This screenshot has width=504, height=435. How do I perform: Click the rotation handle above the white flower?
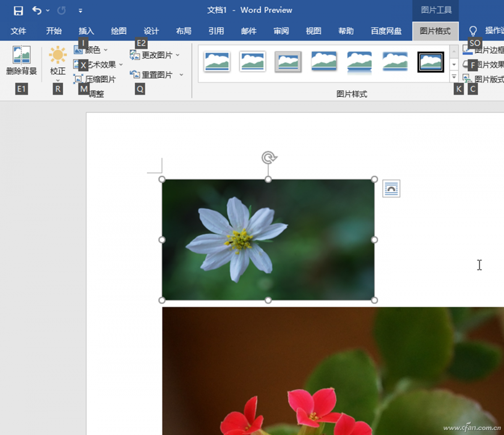pyautogui.click(x=269, y=158)
